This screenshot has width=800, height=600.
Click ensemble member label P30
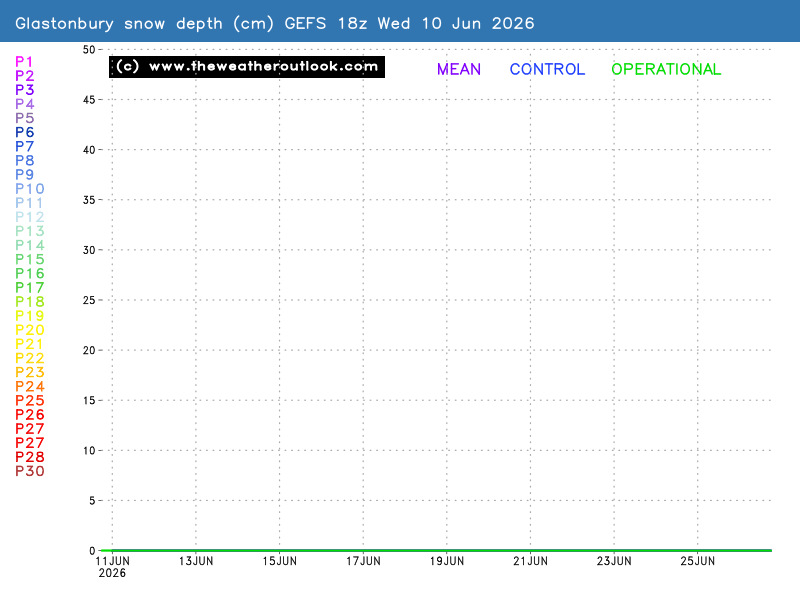30,471
